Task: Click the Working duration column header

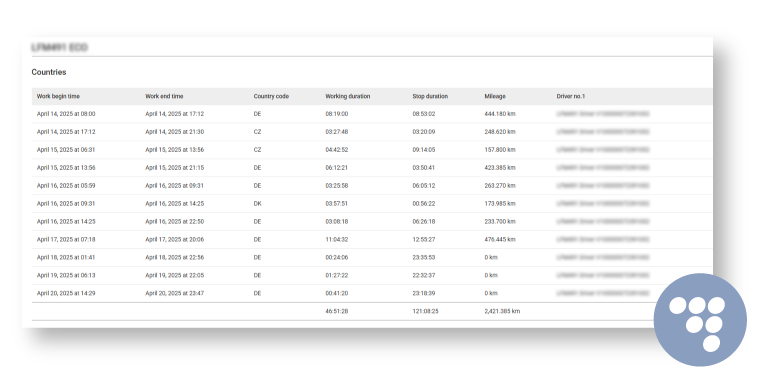Action: [x=348, y=97]
